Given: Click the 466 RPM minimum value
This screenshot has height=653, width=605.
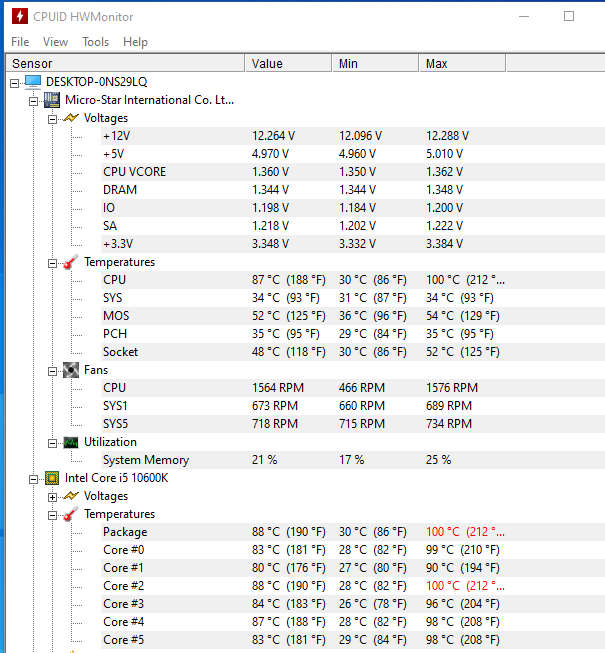Looking at the screenshot, I should click(x=362, y=388).
